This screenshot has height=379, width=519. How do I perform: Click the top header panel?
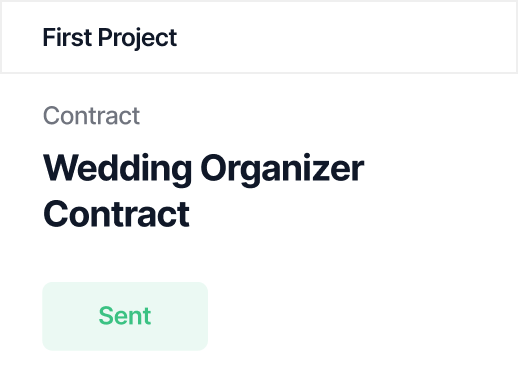tap(259, 37)
